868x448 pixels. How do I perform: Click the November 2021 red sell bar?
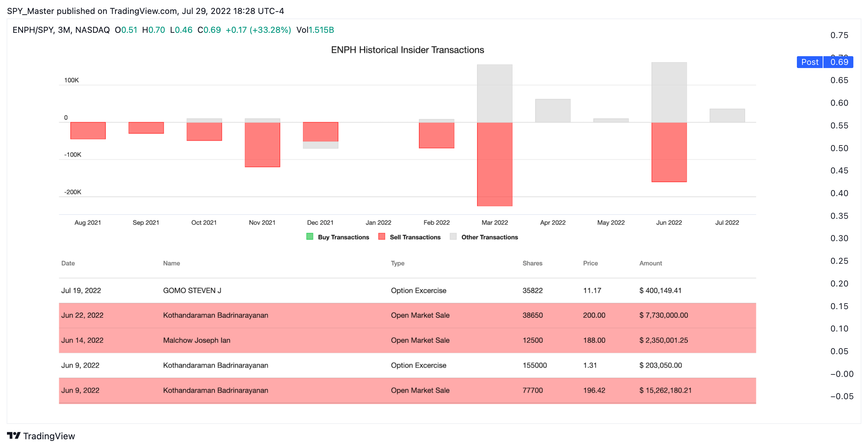pos(262,144)
